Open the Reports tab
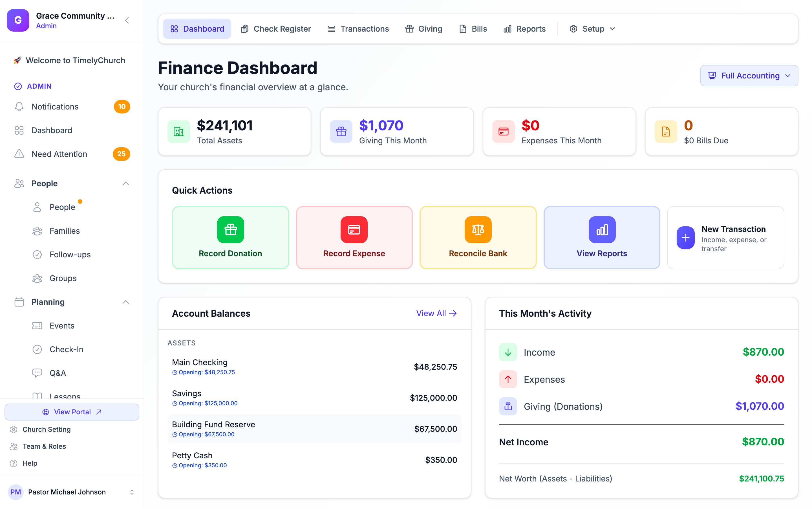Viewport: 812px width, 508px height. point(524,29)
